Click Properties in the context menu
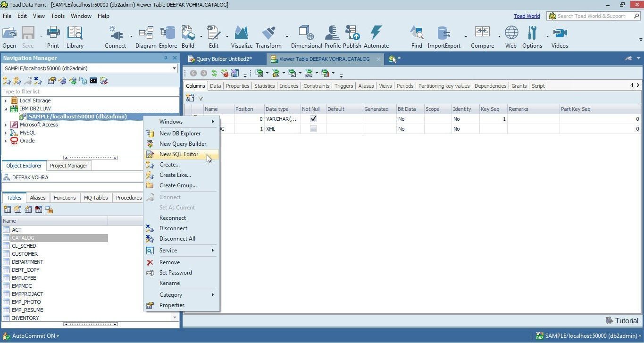This screenshot has width=644, height=343. (181, 305)
